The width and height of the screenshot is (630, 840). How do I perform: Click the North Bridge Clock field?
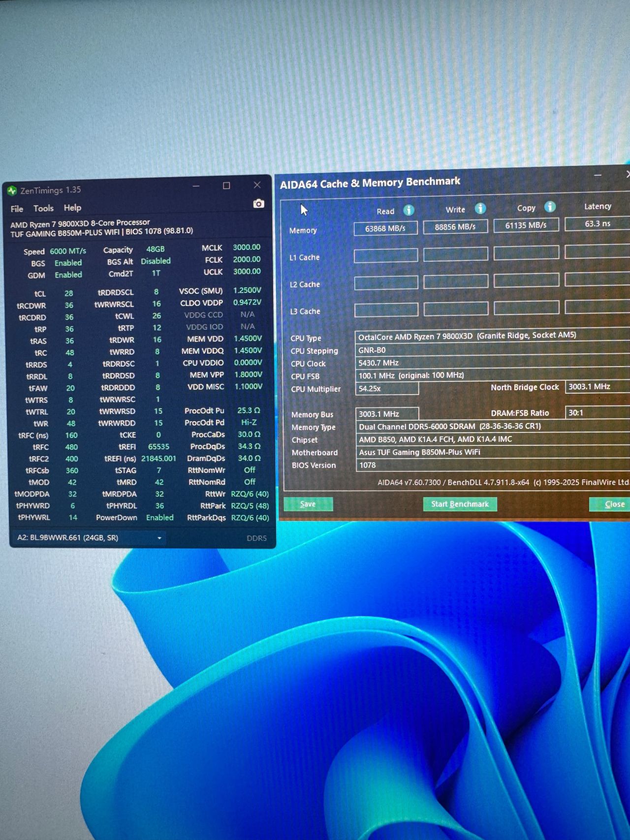[x=598, y=387]
